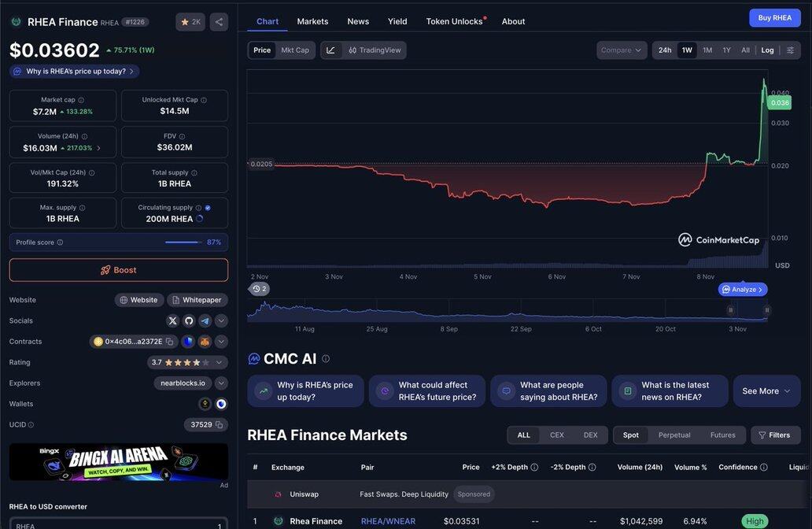Open the GitHub social icon
The width and height of the screenshot is (812, 529).
(x=189, y=320)
